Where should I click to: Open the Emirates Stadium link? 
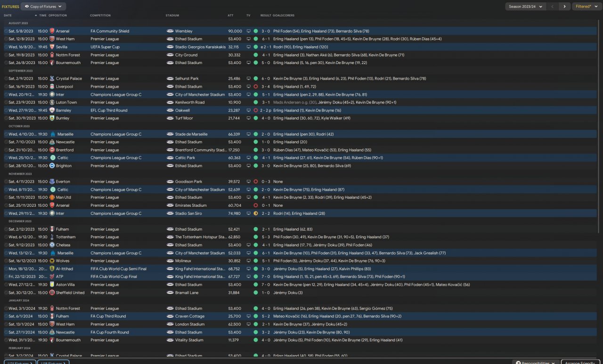click(x=191, y=205)
